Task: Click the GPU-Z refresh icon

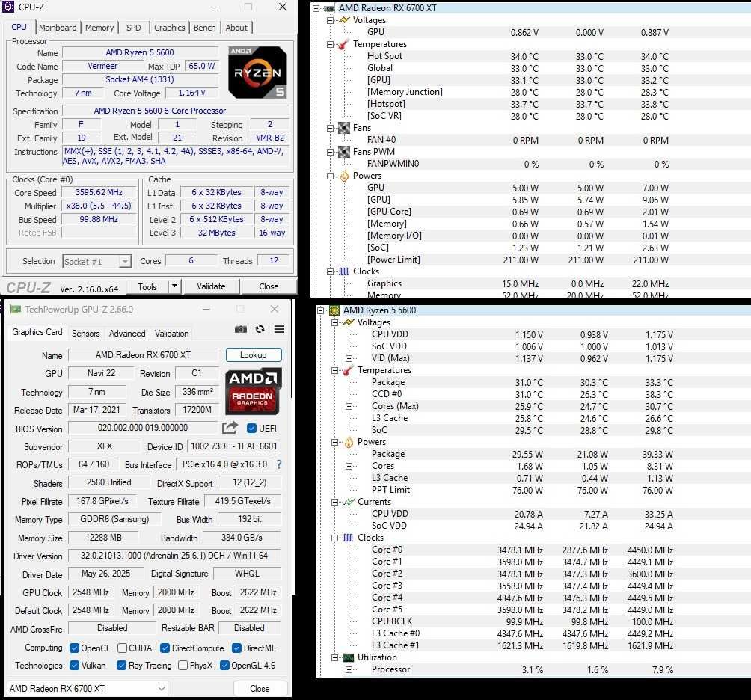Action: [x=260, y=329]
